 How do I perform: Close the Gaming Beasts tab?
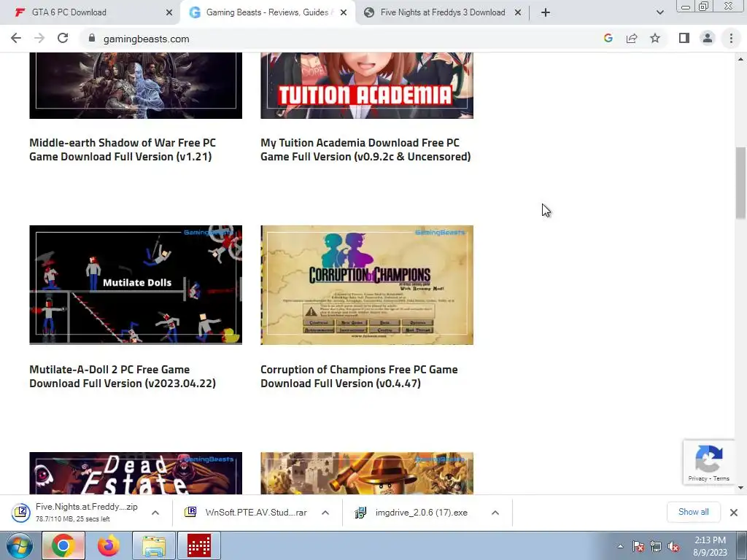click(x=343, y=12)
